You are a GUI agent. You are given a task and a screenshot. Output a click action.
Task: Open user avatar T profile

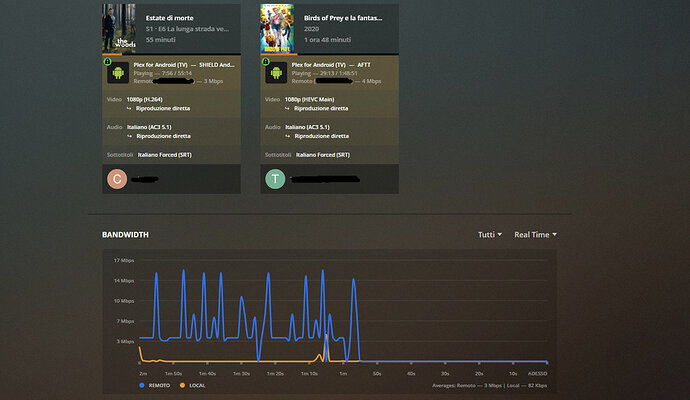[x=275, y=179]
